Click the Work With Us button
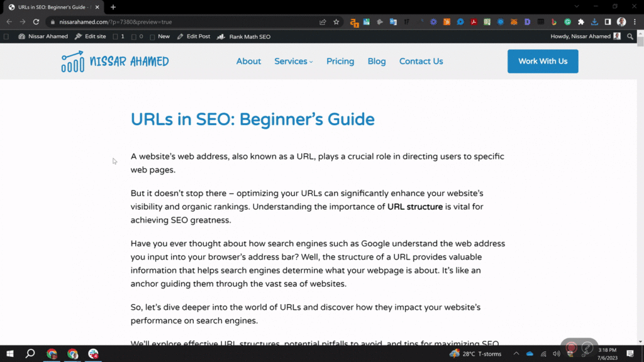Viewport: 644px width, 362px height. [x=542, y=61]
